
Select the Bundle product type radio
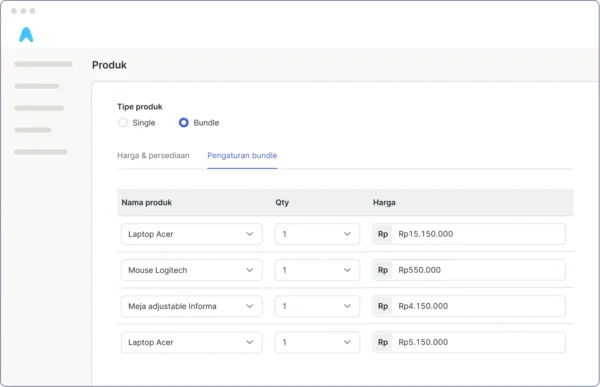point(184,122)
